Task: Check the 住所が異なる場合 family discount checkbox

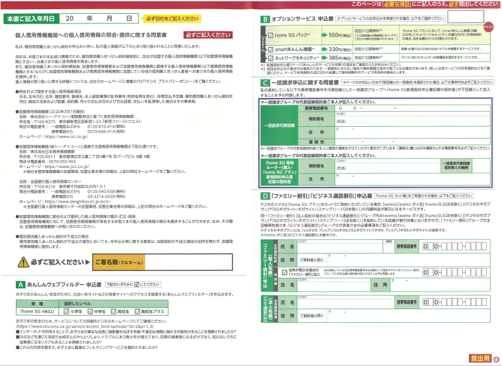Action: pyautogui.click(x=284, y=272)
